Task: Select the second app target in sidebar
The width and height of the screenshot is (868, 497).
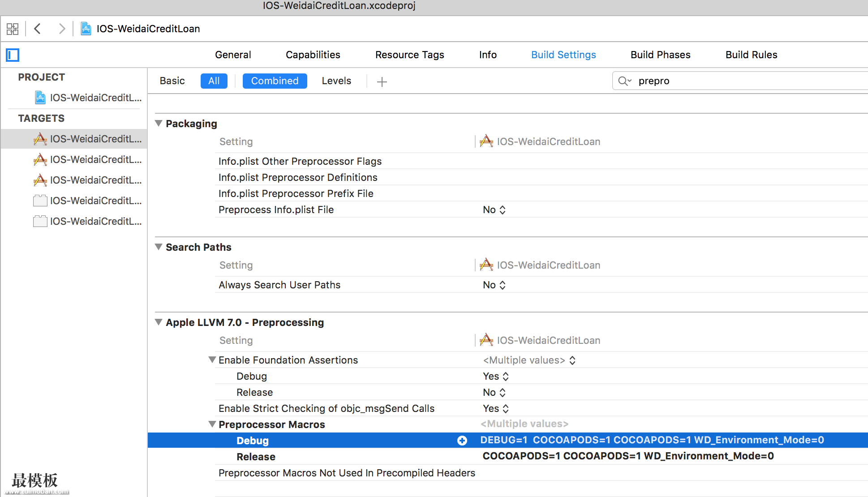Action: pyautogui.click(x=88, y=159)
